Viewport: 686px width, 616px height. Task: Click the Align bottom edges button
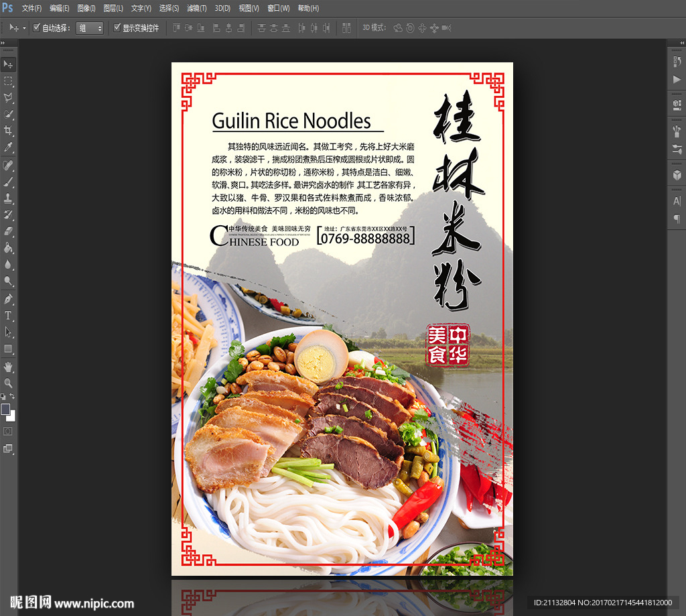click(201, 28)
